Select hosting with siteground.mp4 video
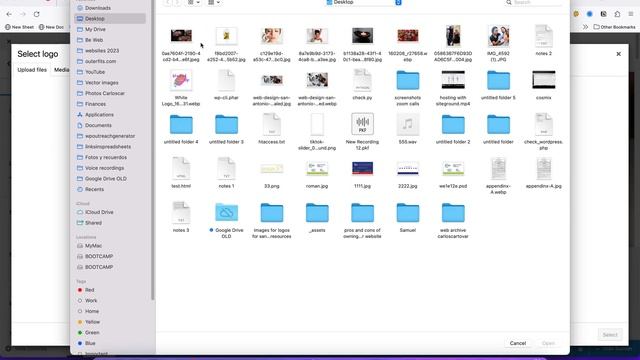The height and width of the screenshot is (360, 640). pos(453,80)
